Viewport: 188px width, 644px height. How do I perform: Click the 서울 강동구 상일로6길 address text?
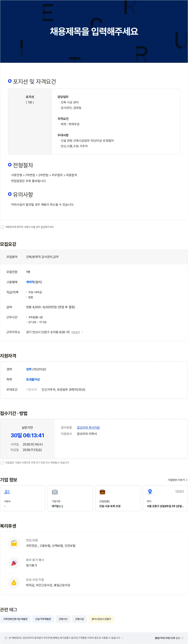click(165, 506)
